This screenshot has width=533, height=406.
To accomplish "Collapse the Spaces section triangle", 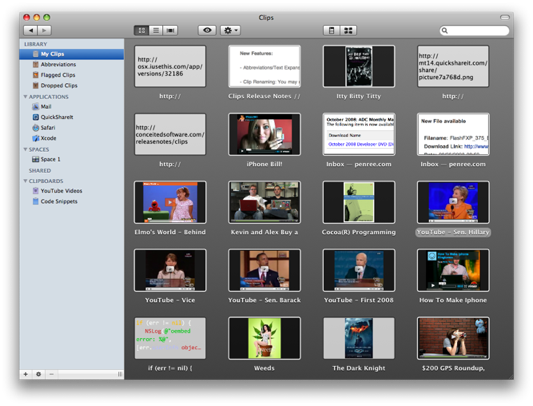I will (25, 149).
